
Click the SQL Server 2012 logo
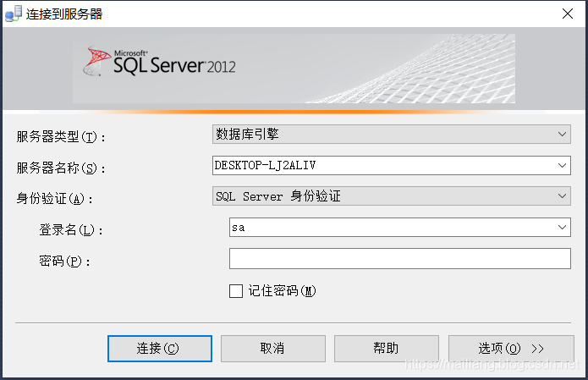[x=160, y=62]
